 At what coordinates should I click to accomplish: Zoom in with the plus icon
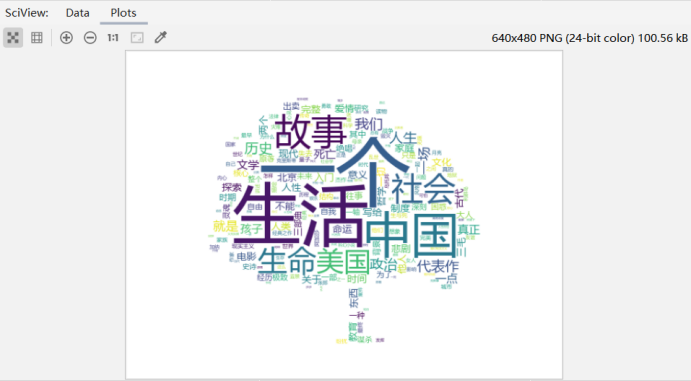(67, 38)
